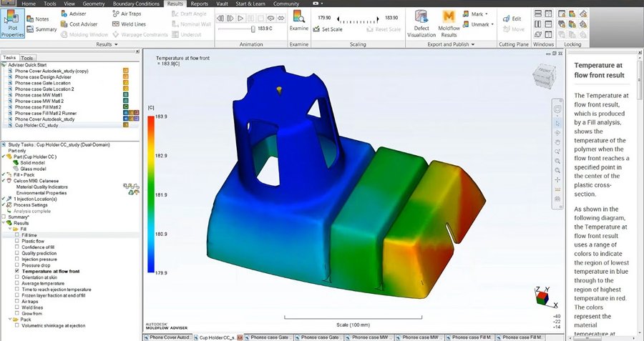Screen dimensions: 644x341
Task: Launch the Adviser tool
Action: click(x=73, y=14)
